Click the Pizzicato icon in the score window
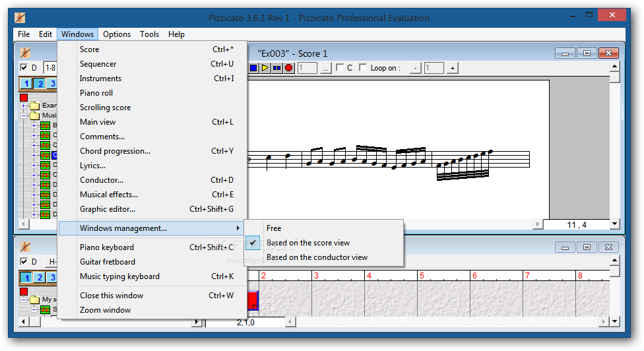Image resolution: width=644 pixels, height=351 pixels. tap(26, 53)
